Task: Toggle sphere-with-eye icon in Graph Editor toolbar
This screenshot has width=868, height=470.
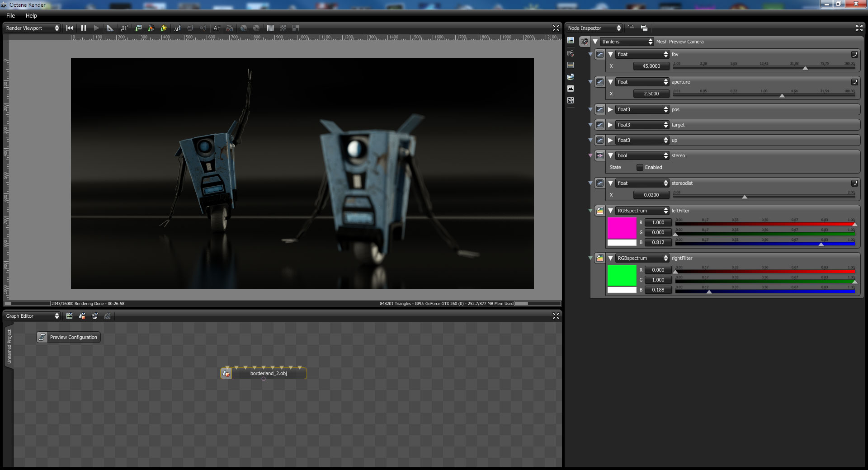Action: 94,316
